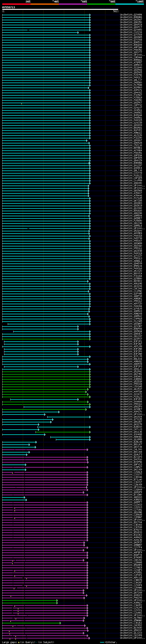Viewport: 146px width, 644px height.
Task: Pick the UniRef100_Q940G2 hit
Action: [x=131, y=93]
